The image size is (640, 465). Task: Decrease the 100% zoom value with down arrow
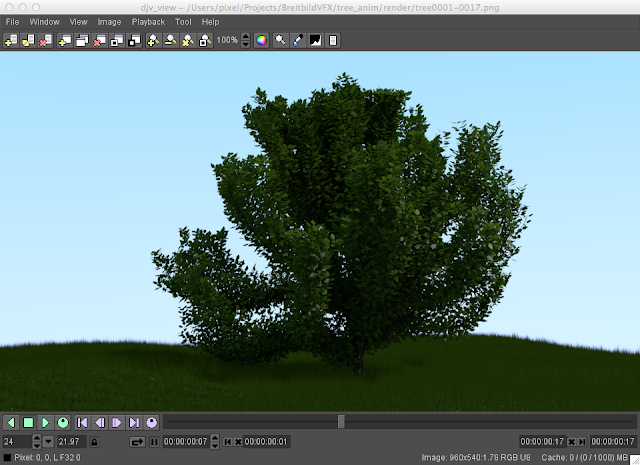click(245, 44)
